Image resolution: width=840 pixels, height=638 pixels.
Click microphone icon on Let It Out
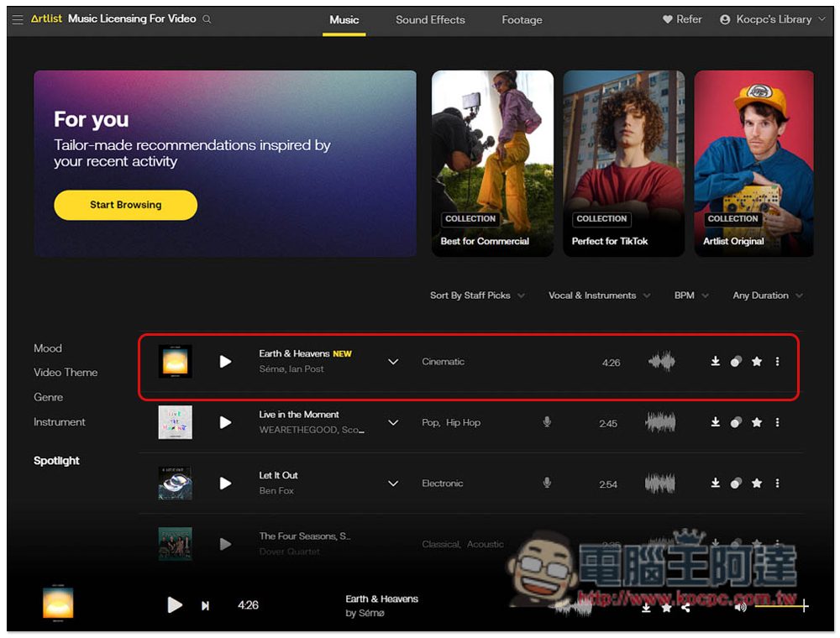[x=547, y=483]
